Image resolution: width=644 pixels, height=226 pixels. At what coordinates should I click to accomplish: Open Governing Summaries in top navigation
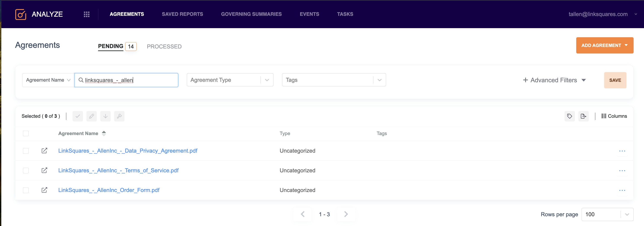pos(251,14)
